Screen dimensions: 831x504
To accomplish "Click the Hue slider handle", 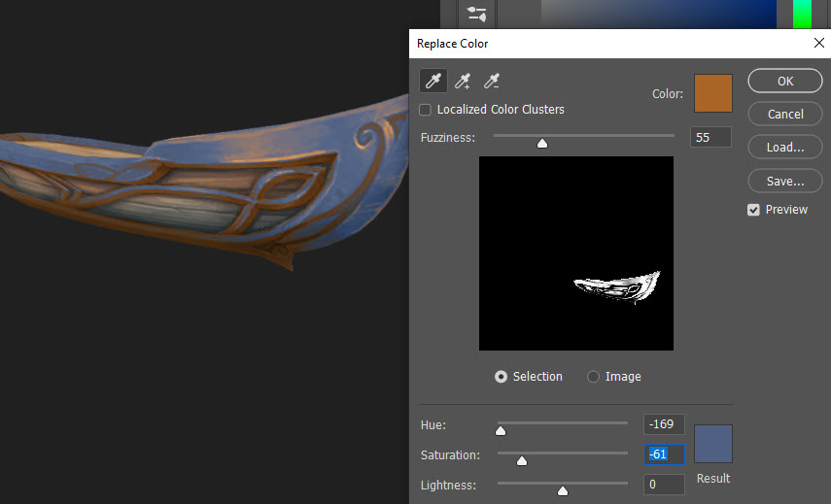I will 501,430.
